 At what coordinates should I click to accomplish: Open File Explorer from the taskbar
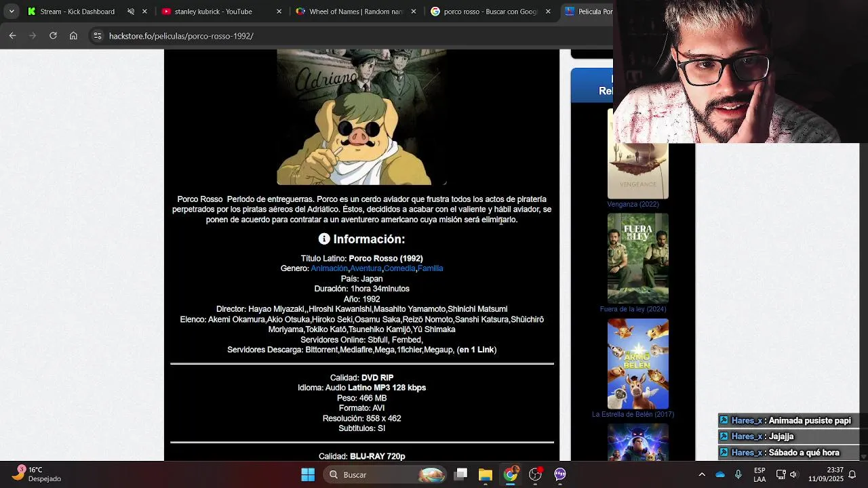[486, 474]
